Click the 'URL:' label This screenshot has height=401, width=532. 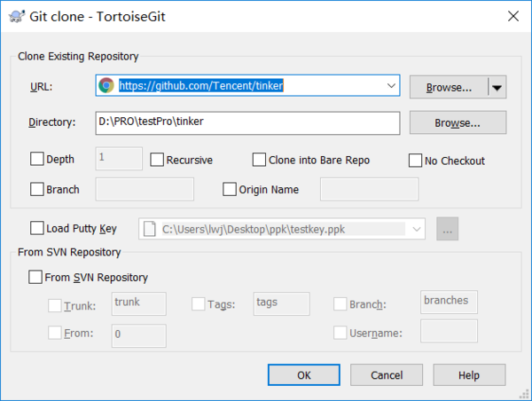coord(41,87)
